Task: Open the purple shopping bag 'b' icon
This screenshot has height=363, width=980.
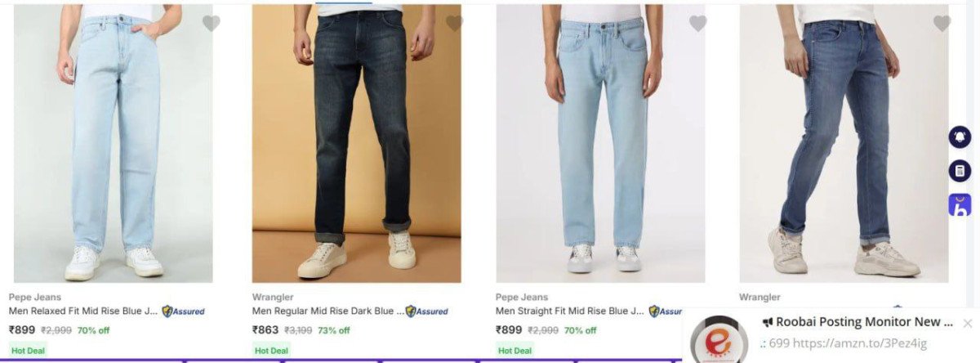Action: 960,205
